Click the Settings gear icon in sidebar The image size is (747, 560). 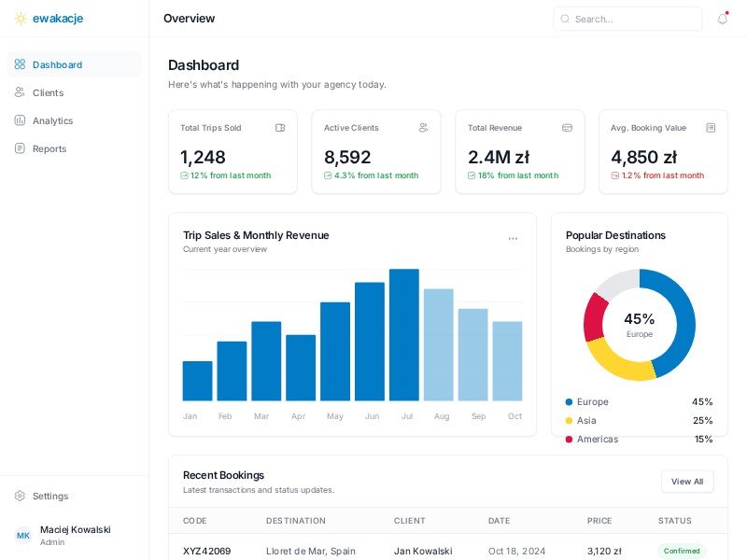point(20,496)
